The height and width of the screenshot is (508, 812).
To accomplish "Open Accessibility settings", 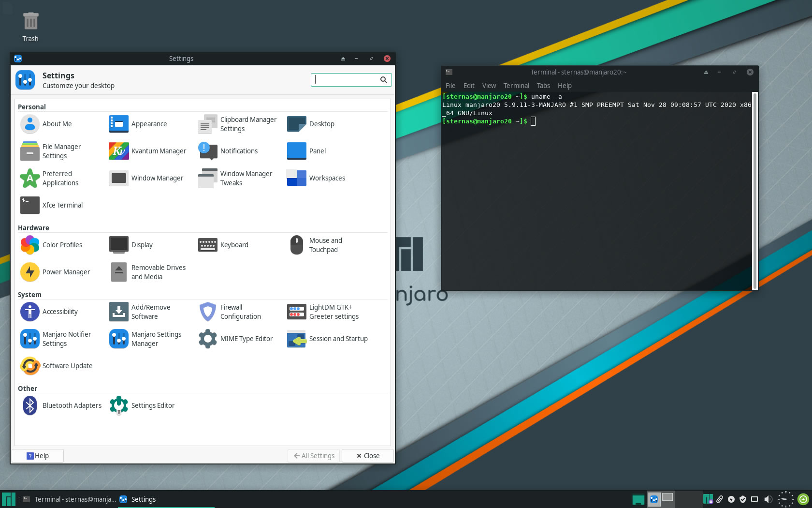I will pyautogui.click(x=49, y=312).
